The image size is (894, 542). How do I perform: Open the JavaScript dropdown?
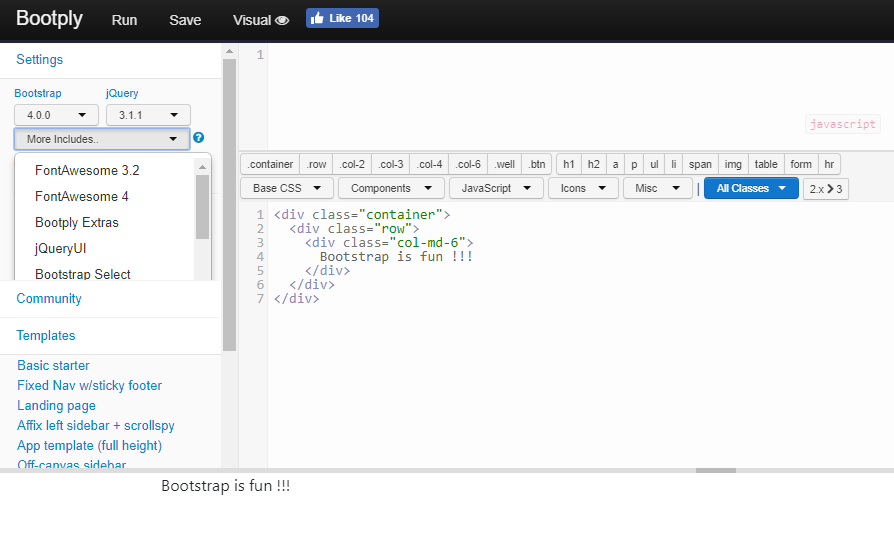click(x=496, y=188)
